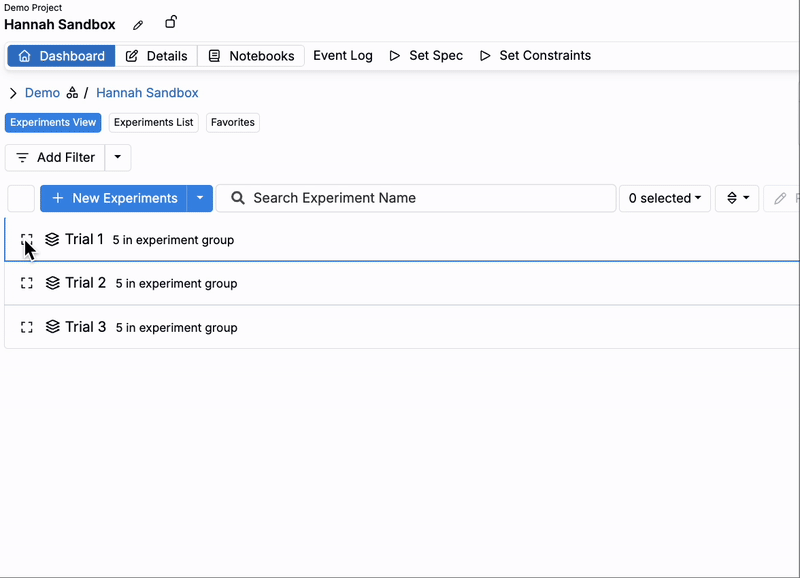This screenshot has height=578, width=800.
Task: Run the Set Spec action
Action: pyautogui.click(x=426, y=56)
